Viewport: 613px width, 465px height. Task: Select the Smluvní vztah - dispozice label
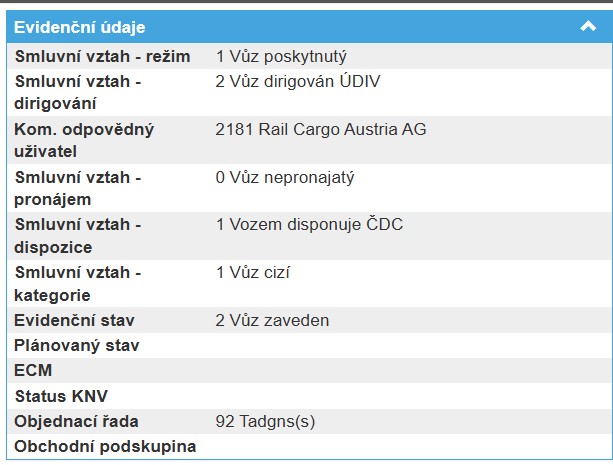point(78,236)
